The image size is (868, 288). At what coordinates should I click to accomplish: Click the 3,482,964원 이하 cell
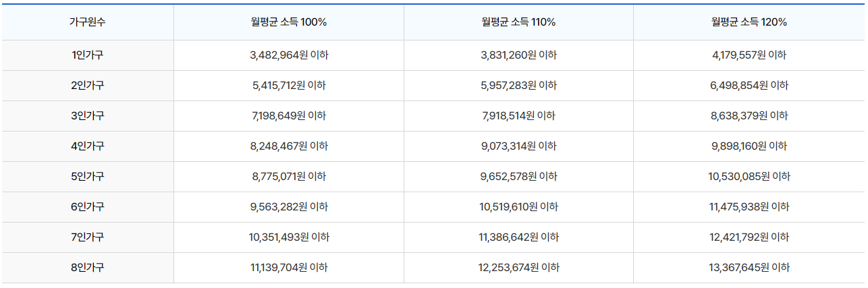point(289,55)
